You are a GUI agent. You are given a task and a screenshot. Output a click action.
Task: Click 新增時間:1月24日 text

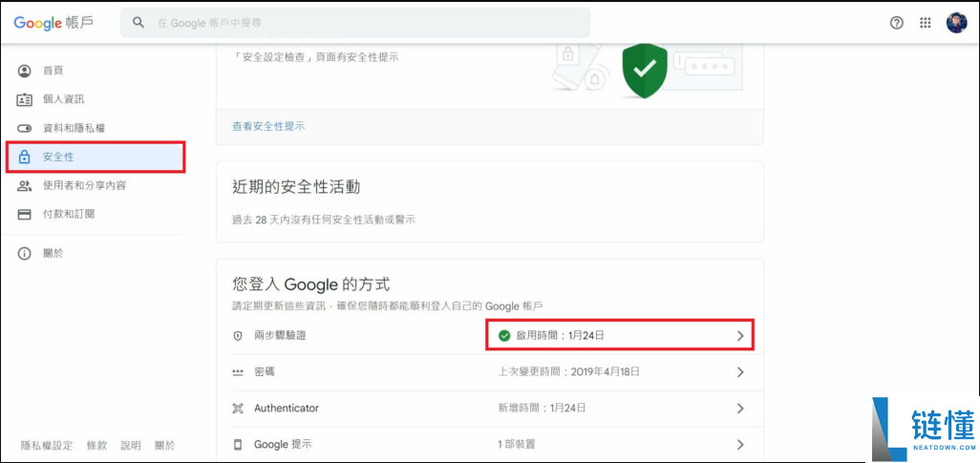click(x=542, y=409)
